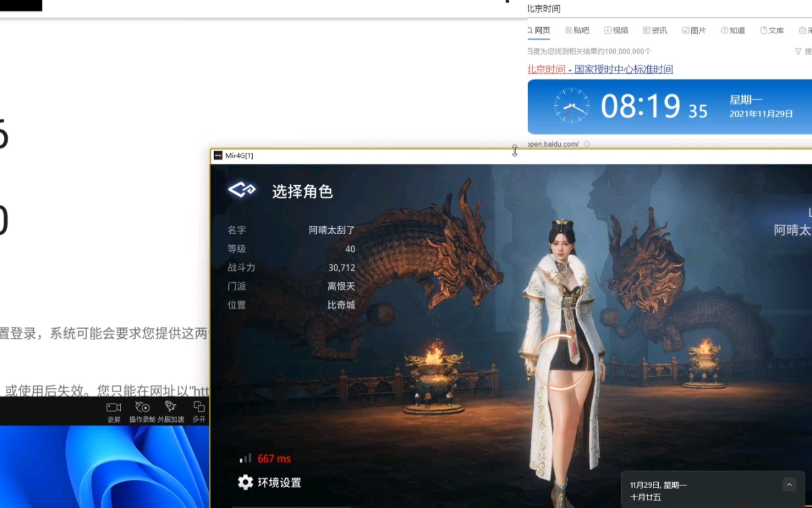The image size is (812, 508).
Task: Click the 北京时间 search box text
Action: click(544, 8)
